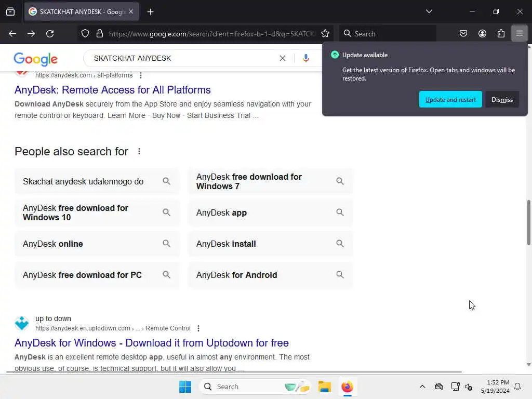Open Firefox account profile icon
This screenshot has width=532, height=399.
(482, 34)
